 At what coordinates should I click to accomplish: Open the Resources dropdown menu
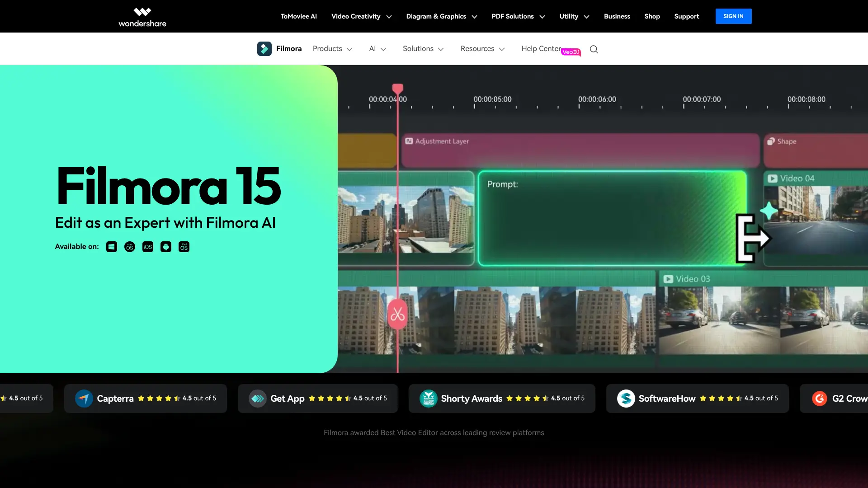(x=482, y=49)
